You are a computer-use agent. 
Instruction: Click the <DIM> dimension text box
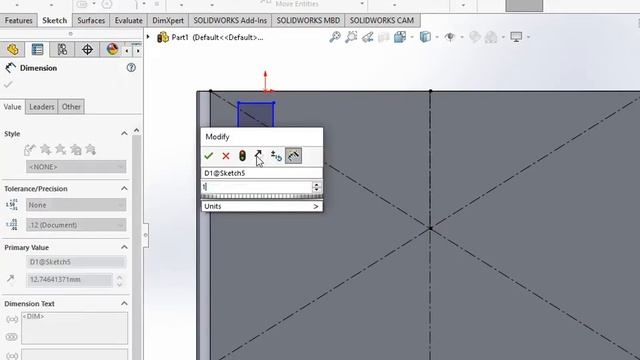point(74,328)
